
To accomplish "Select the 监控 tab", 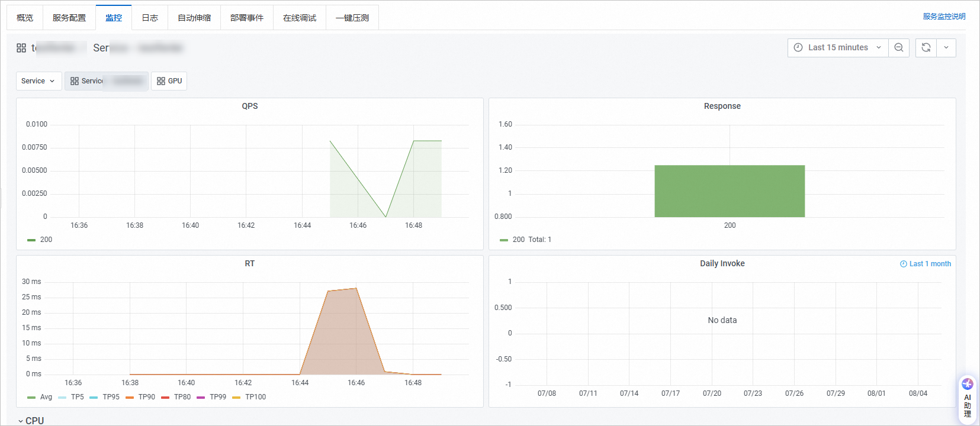I will [x=114, y=18].
